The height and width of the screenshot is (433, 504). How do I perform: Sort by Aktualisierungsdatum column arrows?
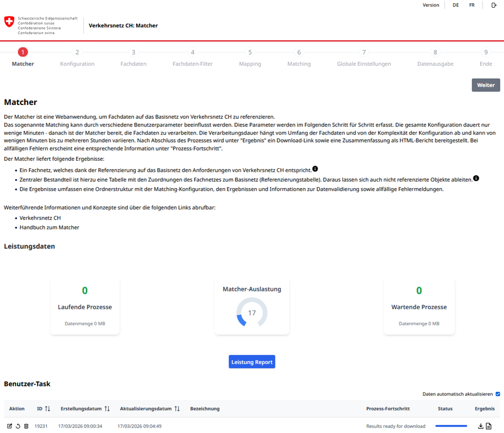tap(177, 409)
